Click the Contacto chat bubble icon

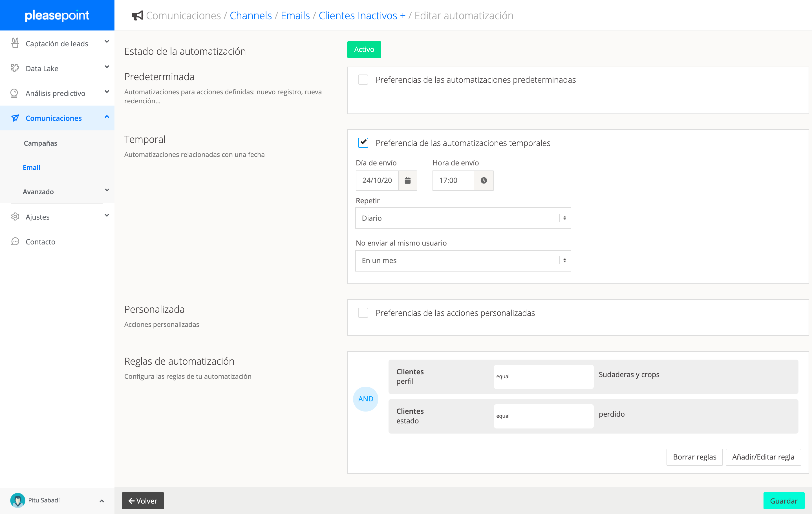pos(15,242)
